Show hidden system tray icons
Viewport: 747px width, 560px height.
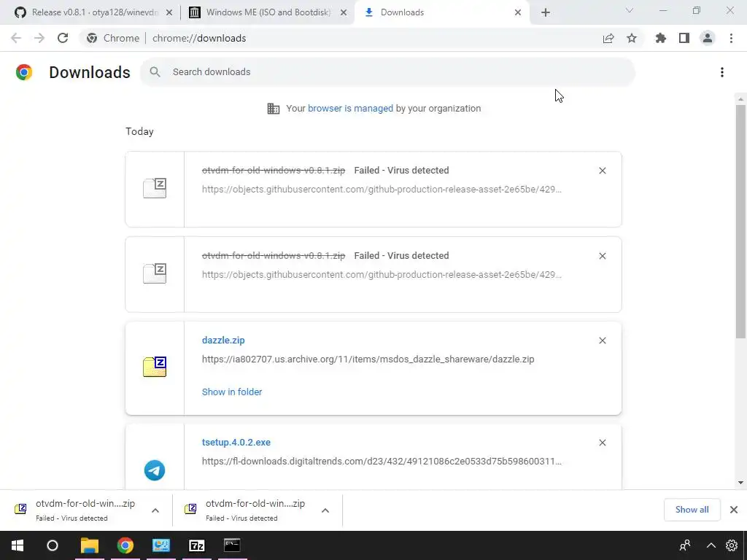711,545
